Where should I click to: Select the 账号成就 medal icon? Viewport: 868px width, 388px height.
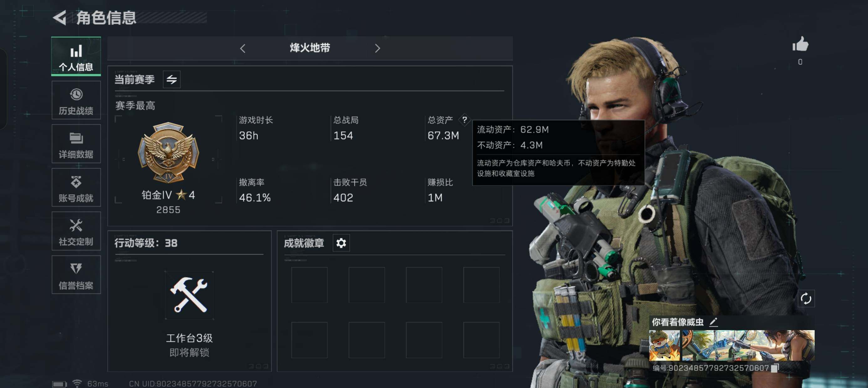pyautogui.click(x=76, y=182)
